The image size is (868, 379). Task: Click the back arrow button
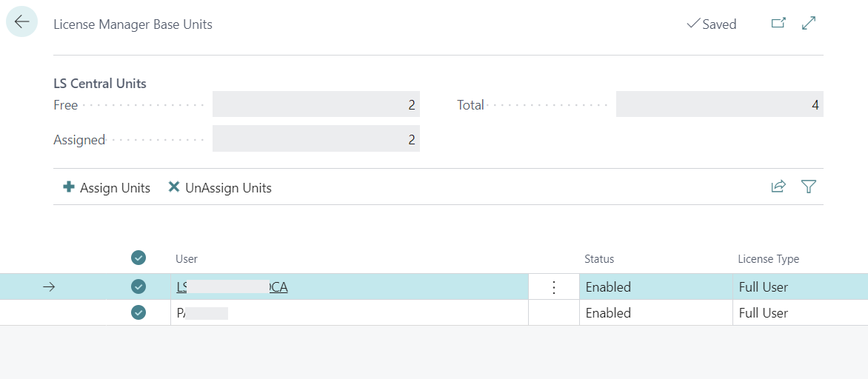click(x=21, y=23)
